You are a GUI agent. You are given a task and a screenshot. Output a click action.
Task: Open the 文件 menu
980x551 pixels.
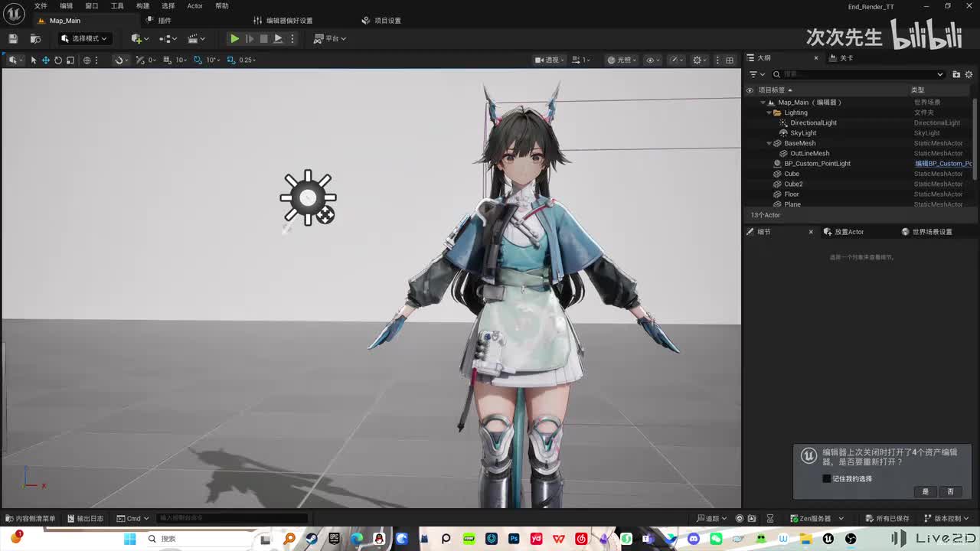click(41, 6)
